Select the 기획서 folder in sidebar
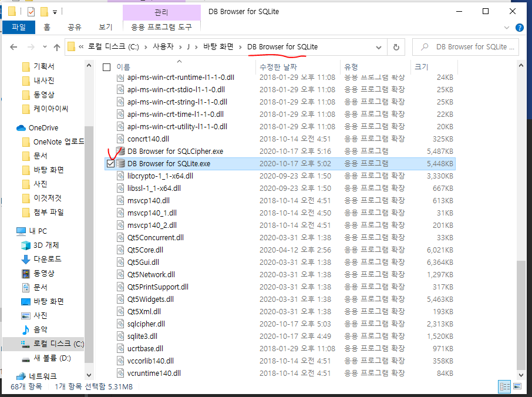The image size is (532, 397). [x=44, y=66]
